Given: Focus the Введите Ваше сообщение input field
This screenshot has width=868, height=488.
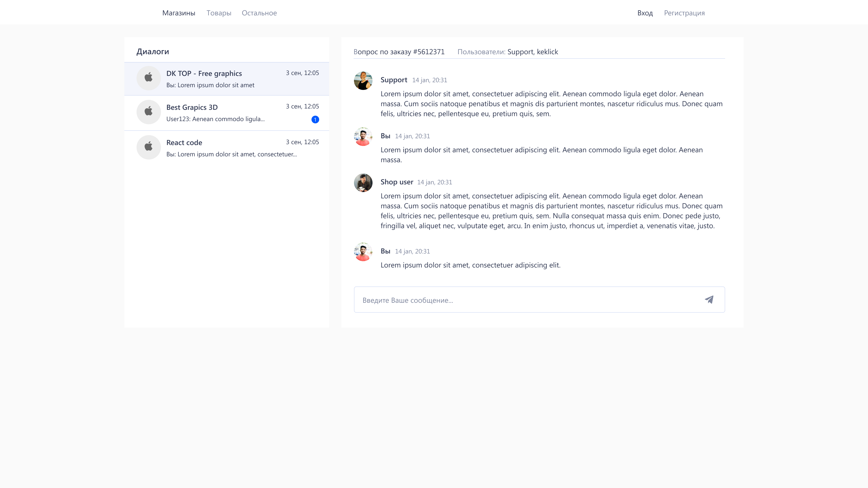Looking at the screenshot, I should pos(526,300).
